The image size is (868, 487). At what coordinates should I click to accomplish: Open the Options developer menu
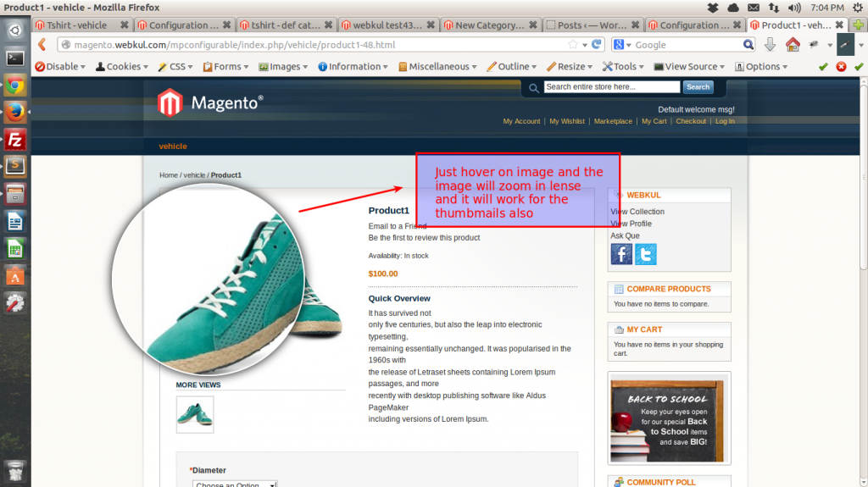[x=761, y=66]
